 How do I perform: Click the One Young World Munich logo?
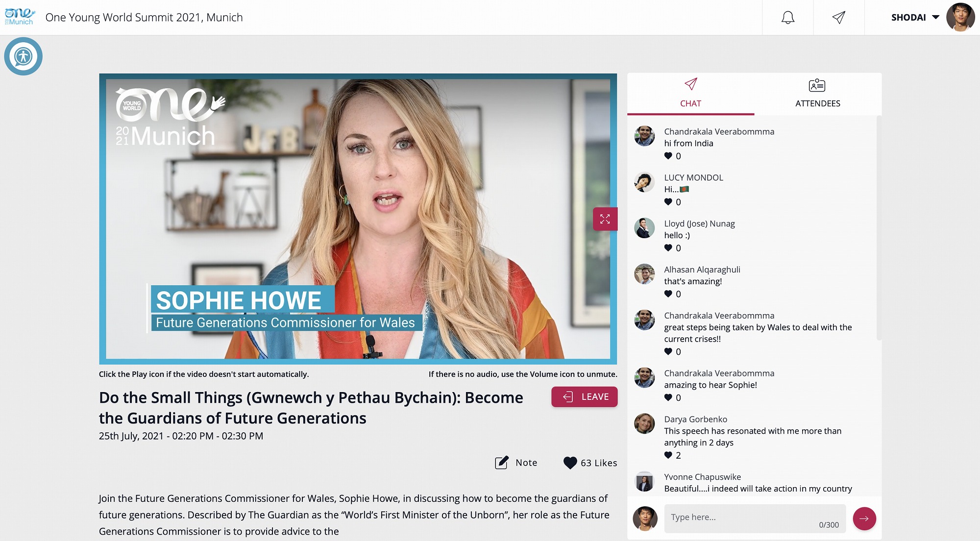pos(20,17)
